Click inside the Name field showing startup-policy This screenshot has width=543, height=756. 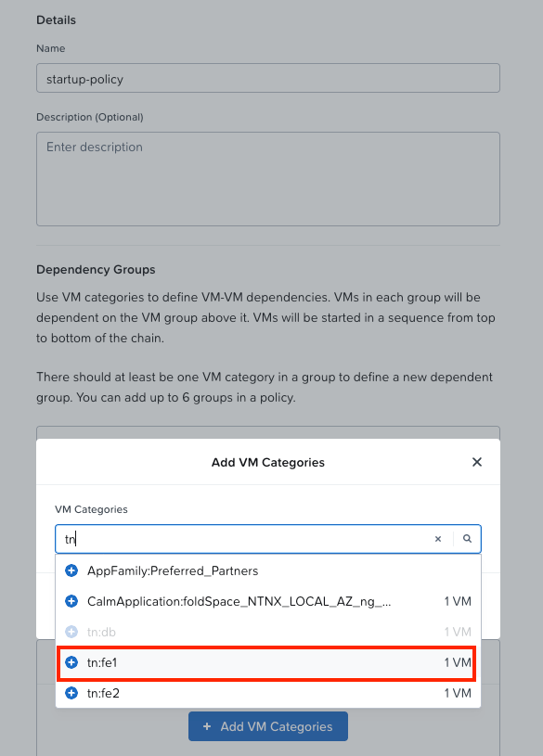(x=267, y=78)
